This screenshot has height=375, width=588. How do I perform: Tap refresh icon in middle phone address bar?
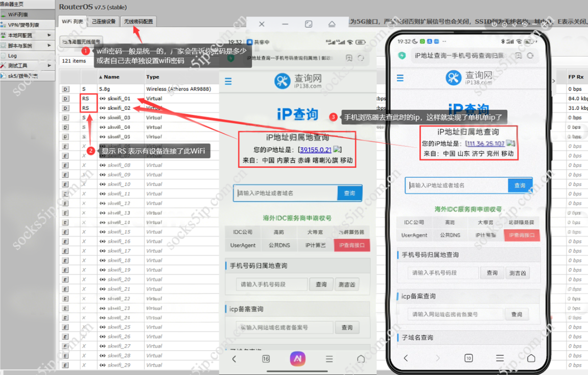tap(361, 58)
